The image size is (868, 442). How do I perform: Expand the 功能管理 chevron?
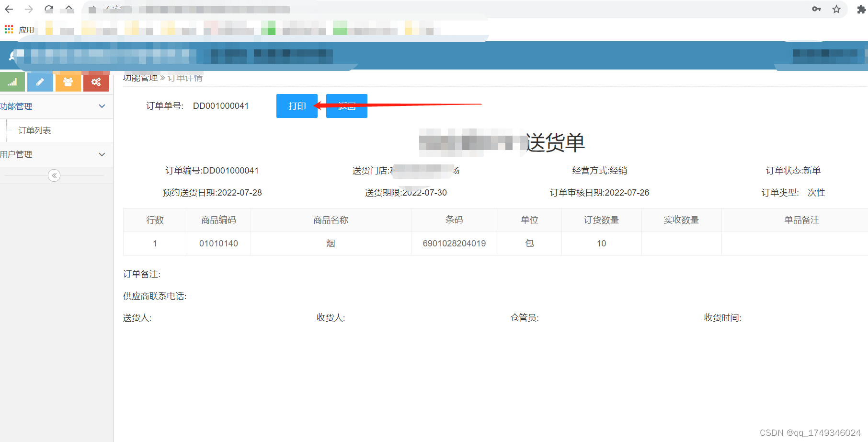(x=102, y=106)
